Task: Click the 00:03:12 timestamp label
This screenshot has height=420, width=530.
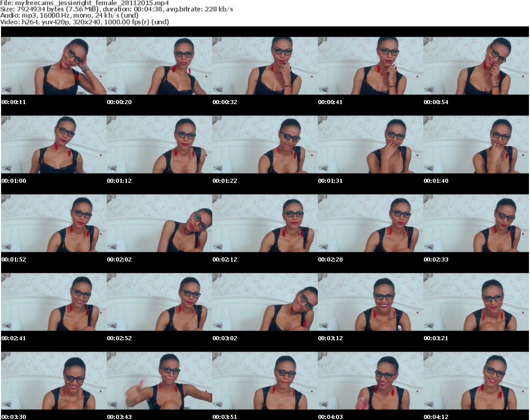Action: 330,338
